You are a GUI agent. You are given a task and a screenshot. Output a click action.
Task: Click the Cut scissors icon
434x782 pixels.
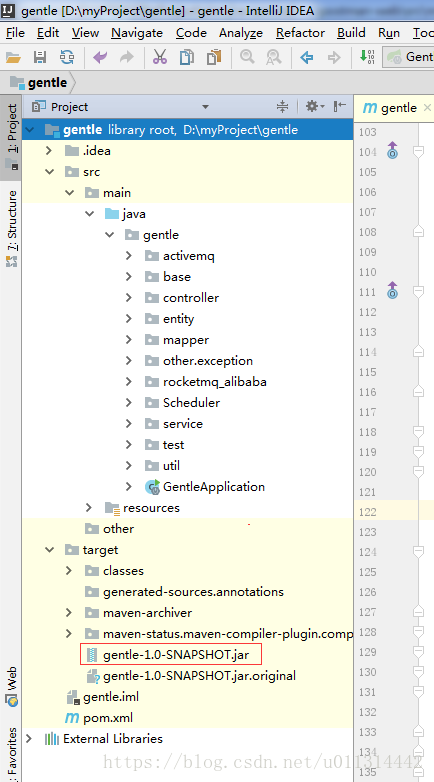tap(160, 57)
